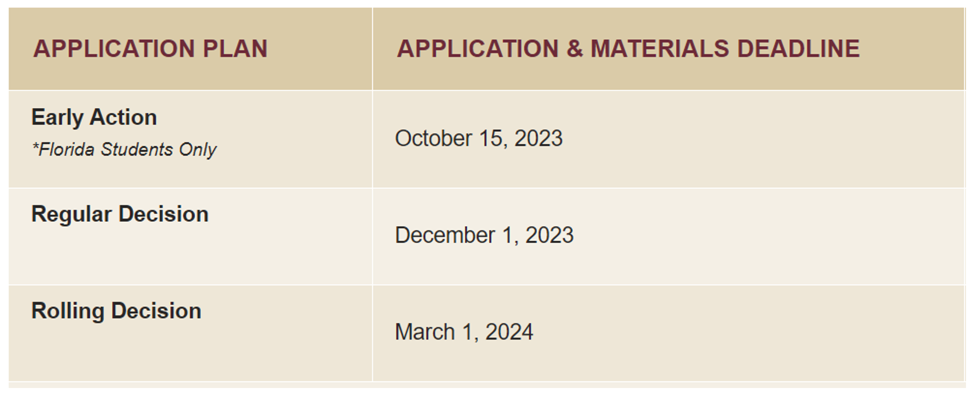Click the Regular Decision plan label
980x395 pixels.
(120, 214)
